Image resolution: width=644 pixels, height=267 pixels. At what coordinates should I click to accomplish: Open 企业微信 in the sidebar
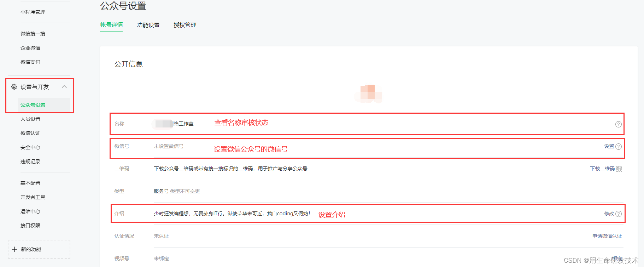30,48
